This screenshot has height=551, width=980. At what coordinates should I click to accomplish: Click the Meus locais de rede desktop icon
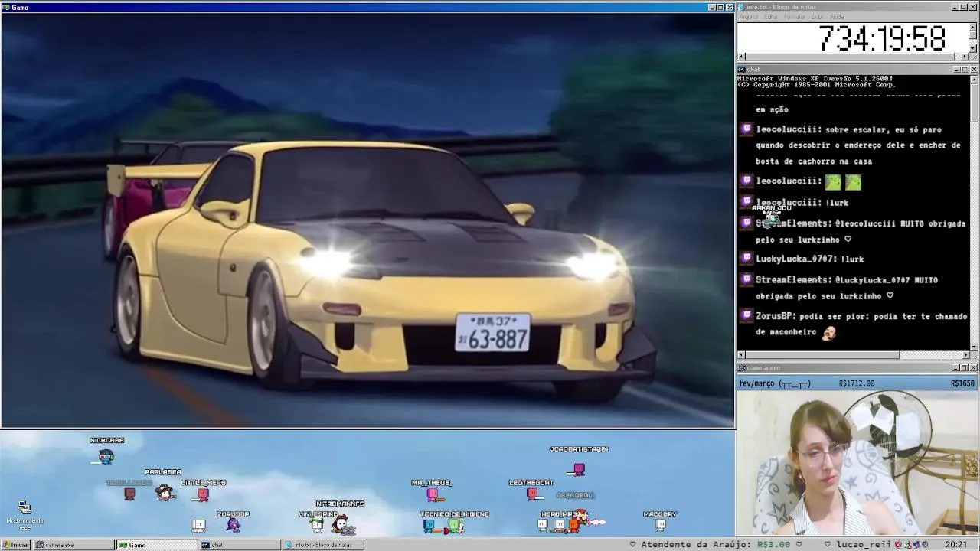(24, 516)
